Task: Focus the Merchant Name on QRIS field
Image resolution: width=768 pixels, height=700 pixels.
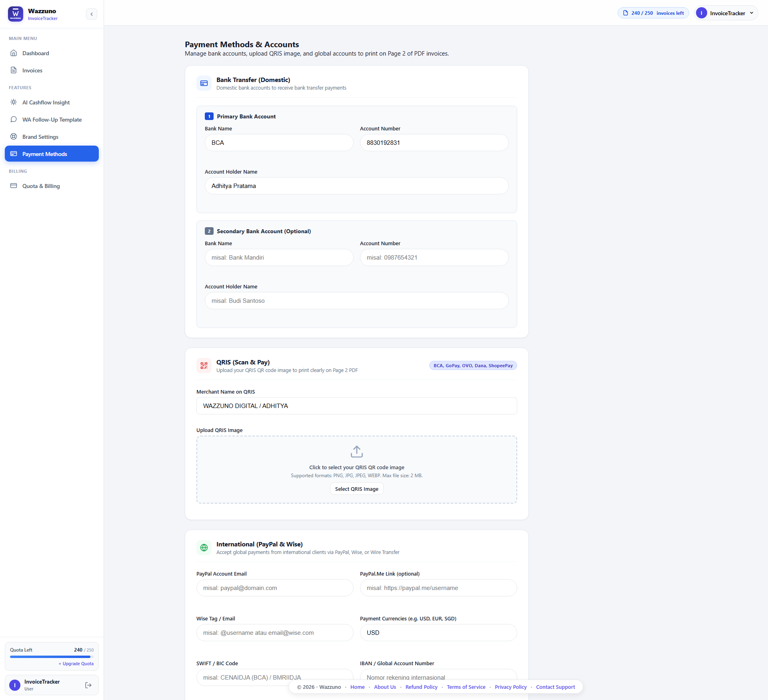Action: (356, 406)
